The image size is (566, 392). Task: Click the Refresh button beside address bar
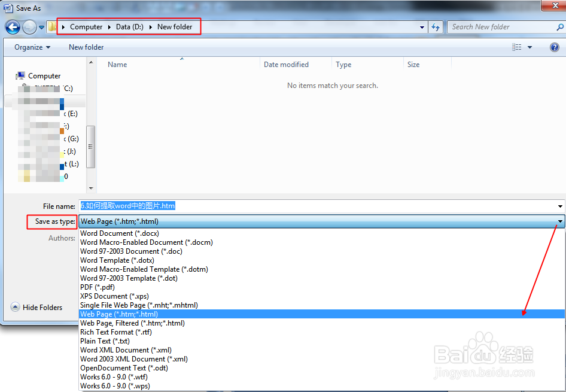click(x=436, y=27)
